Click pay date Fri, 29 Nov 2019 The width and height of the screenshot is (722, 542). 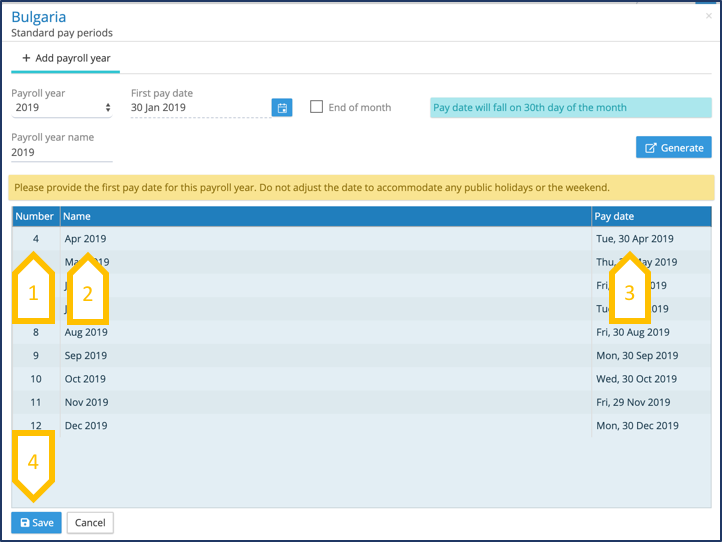633,402
